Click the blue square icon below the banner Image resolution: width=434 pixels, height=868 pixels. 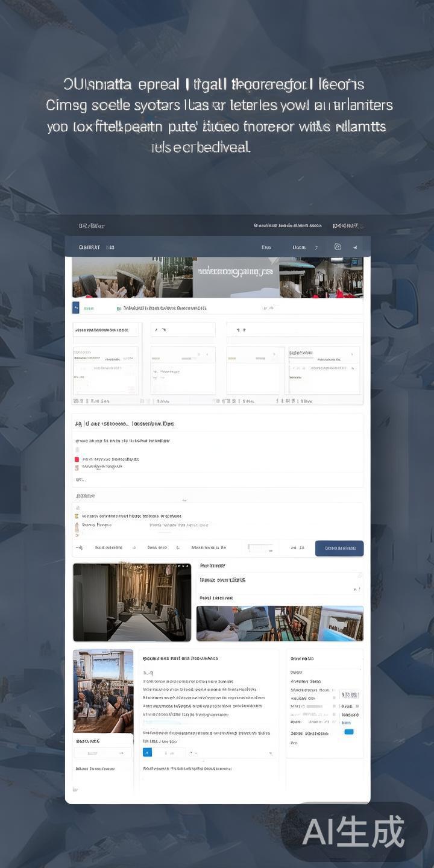tap(76, 307)
